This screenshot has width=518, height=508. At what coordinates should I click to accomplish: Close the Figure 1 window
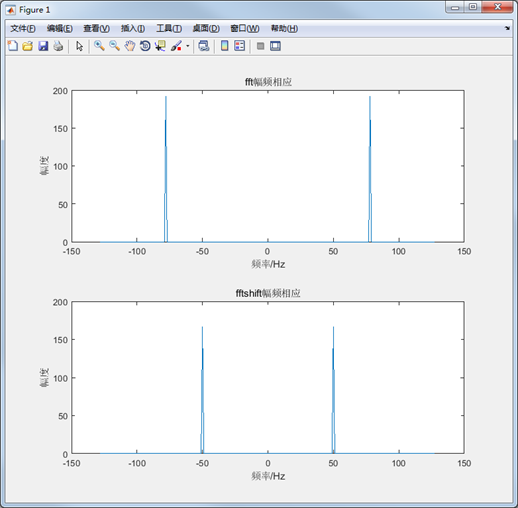497,7
